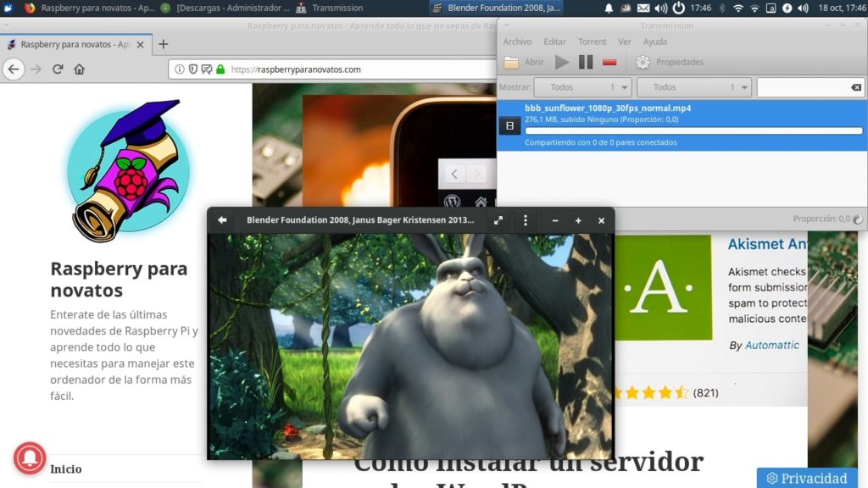Open the Automattic author link
This screenshot has height=488, width=868.
(x=771, y=346)
